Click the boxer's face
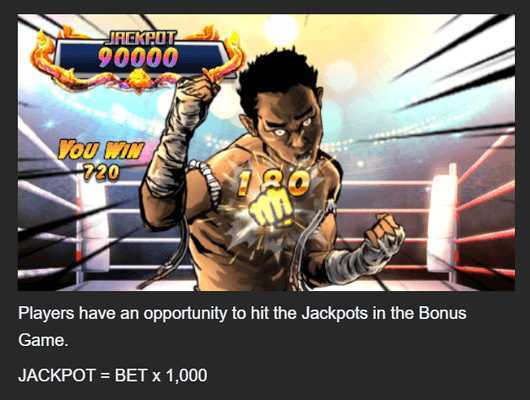Viewport: 530px width, 400px height. [x=291, y=124]
